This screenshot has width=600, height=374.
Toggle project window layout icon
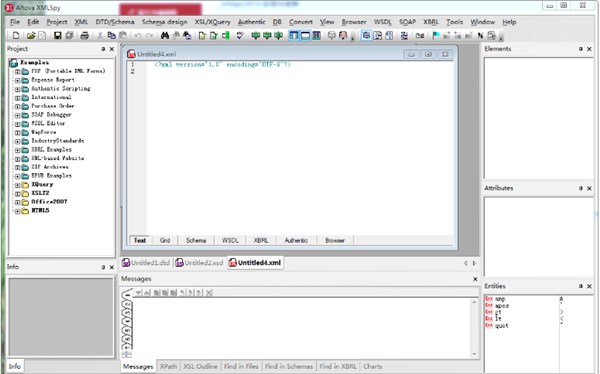point(293,36)
